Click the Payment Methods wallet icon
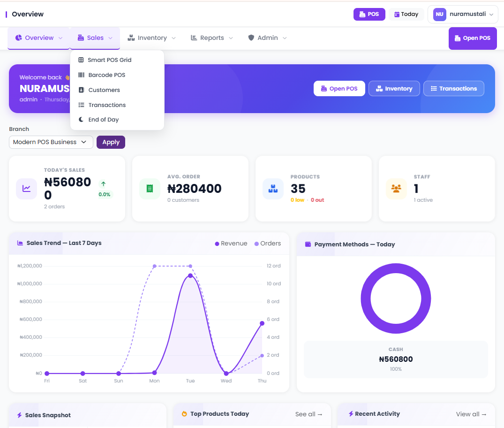 308,245
